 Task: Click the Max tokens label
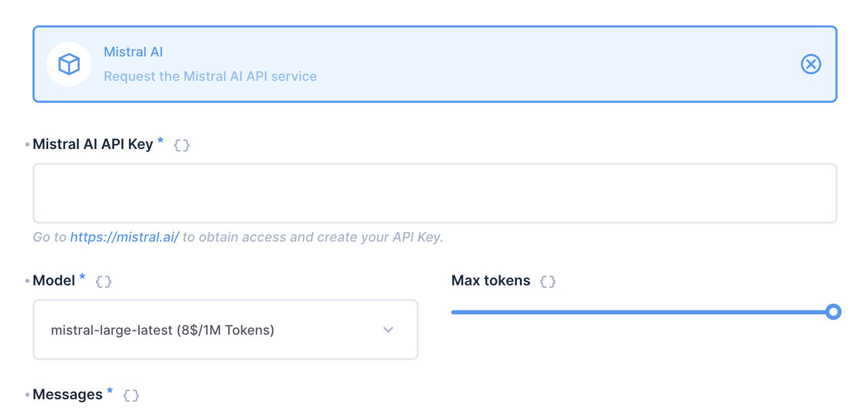click(x=490, y=281)
